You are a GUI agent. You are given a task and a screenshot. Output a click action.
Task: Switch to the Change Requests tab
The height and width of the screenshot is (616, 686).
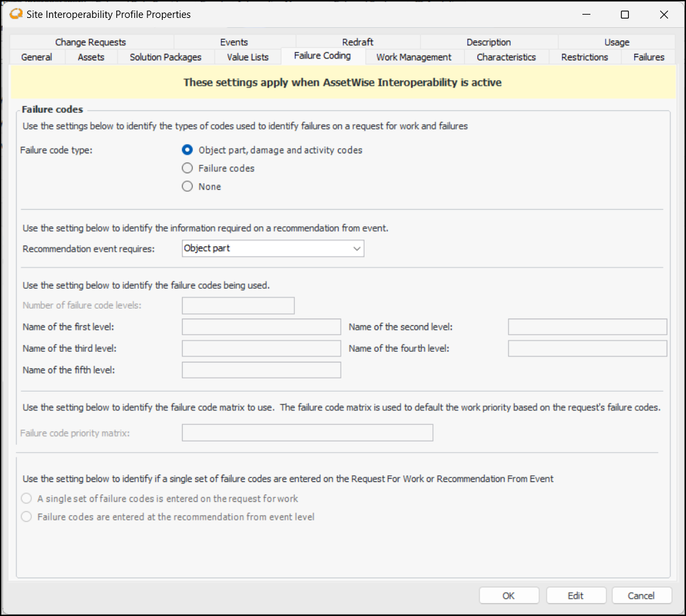click(x=90, y=42)
